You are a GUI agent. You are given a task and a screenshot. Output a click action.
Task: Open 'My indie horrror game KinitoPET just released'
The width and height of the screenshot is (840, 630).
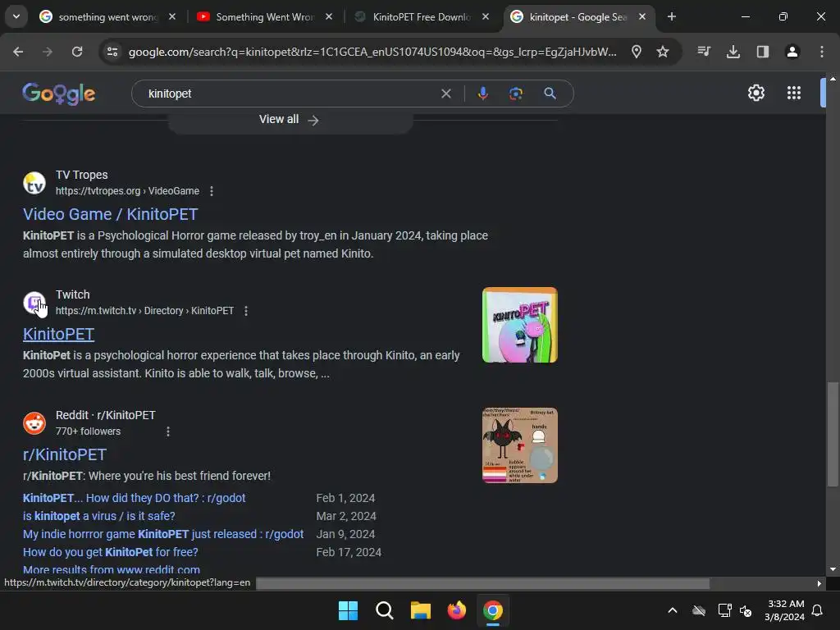163,534
